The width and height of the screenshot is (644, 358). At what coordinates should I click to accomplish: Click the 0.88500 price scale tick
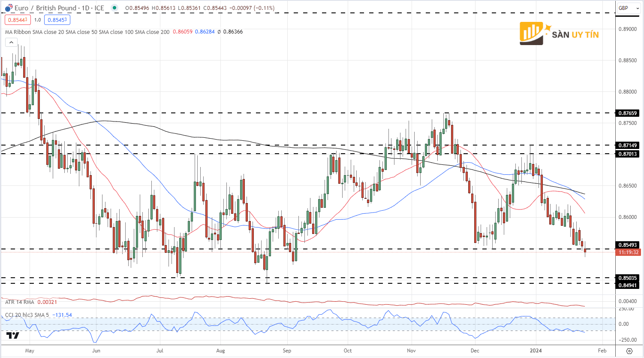(627, 61)
